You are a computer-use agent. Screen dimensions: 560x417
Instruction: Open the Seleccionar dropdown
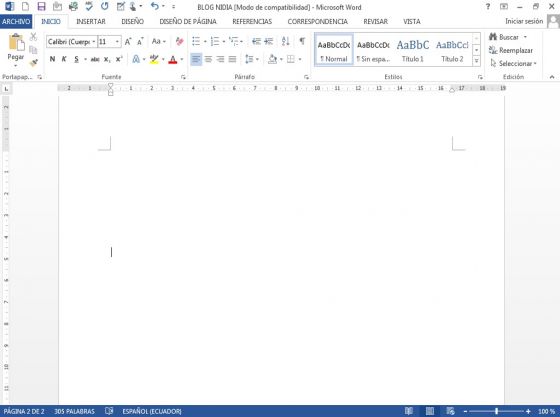pos(514,64)
